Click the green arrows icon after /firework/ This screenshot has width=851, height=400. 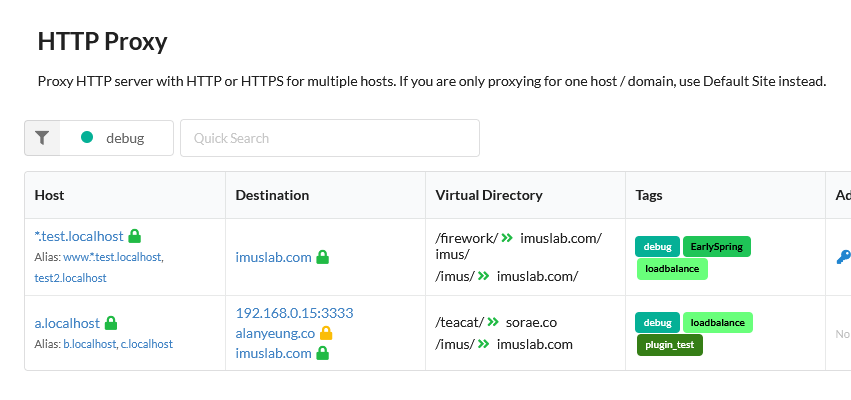pos(508,238)
